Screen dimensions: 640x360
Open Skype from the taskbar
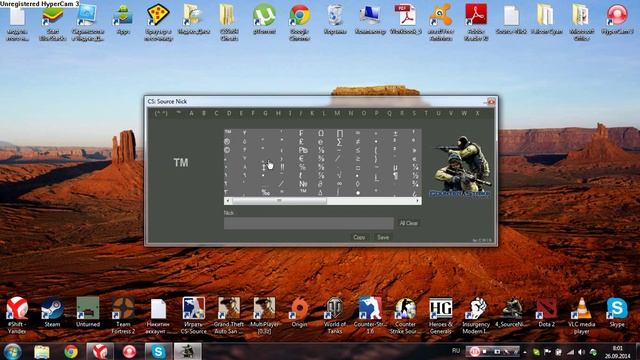click(158, 351)
